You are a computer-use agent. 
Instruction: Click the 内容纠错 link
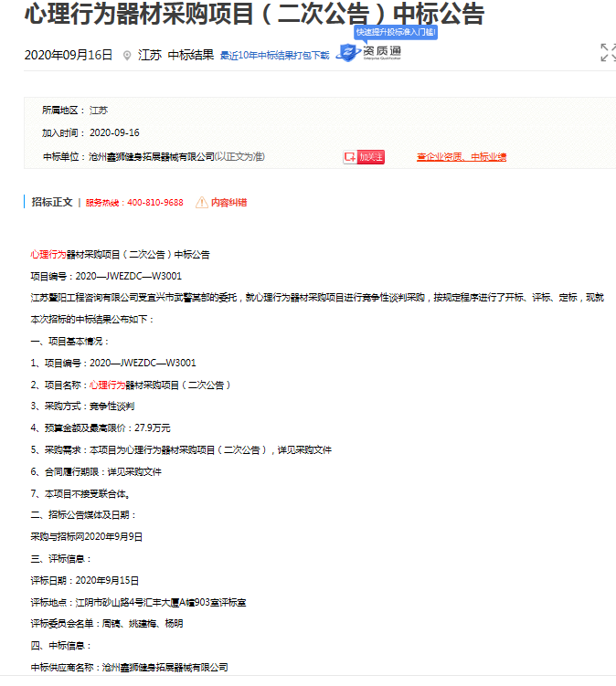(x=229, y=203)
